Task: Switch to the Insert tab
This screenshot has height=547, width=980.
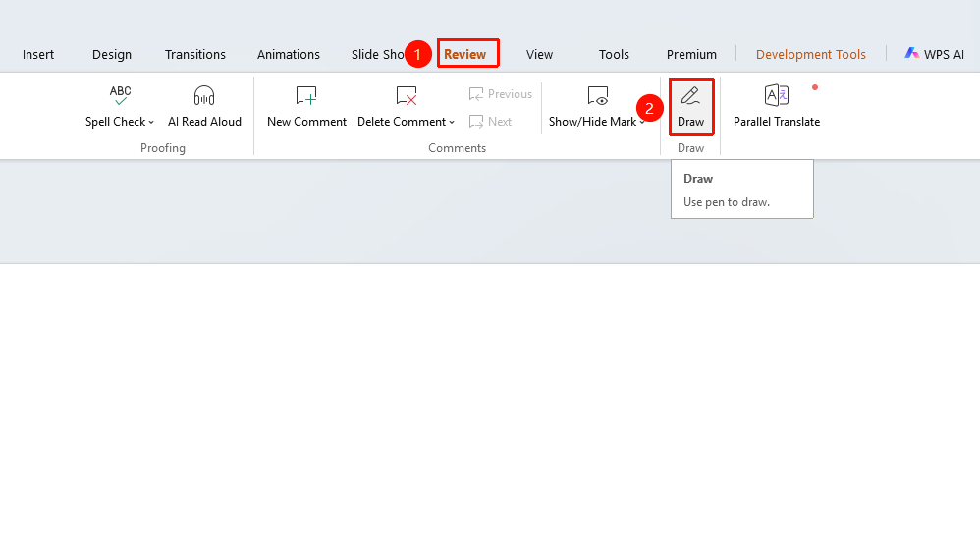Action: coord(38,54)
